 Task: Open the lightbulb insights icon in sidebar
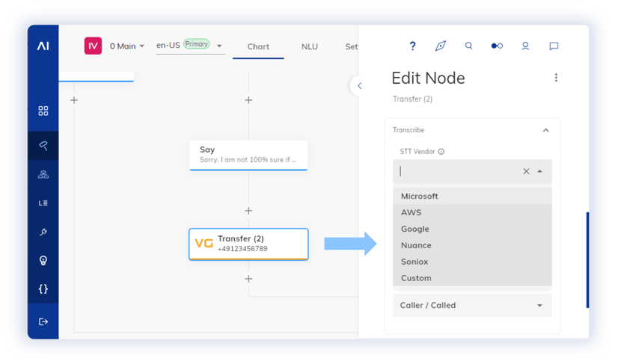coord(43,260)
